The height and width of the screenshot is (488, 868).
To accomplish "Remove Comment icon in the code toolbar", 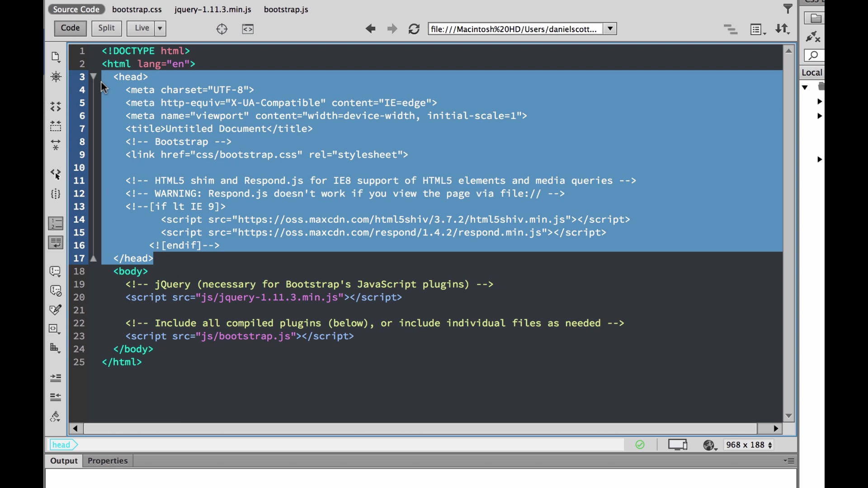I will tap(55, 291).
